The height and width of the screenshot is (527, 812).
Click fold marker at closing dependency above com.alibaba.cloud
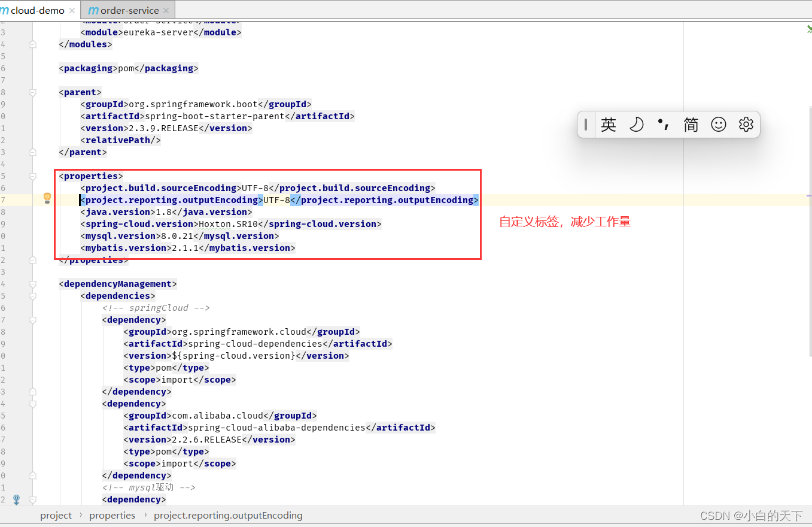tap(33, 392)
